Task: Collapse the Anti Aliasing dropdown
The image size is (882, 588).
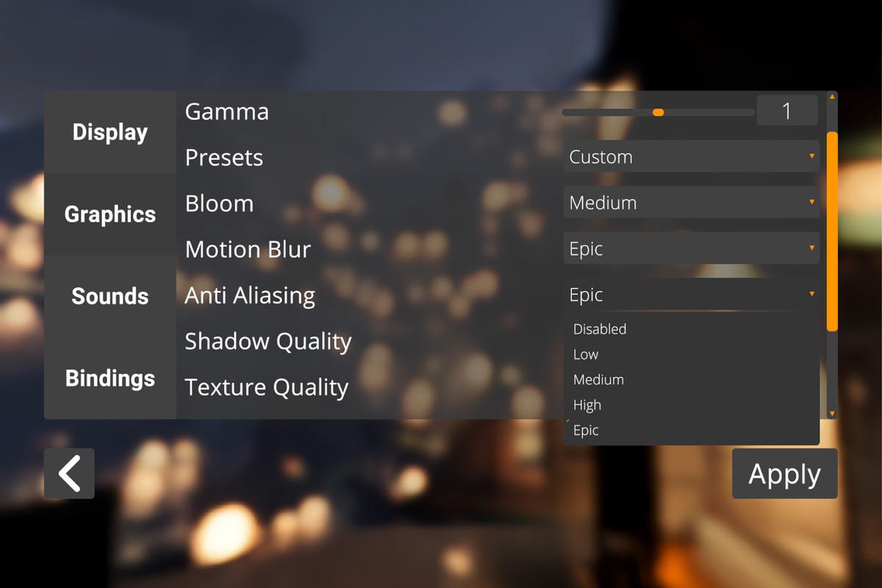Action: pos(811,294)
